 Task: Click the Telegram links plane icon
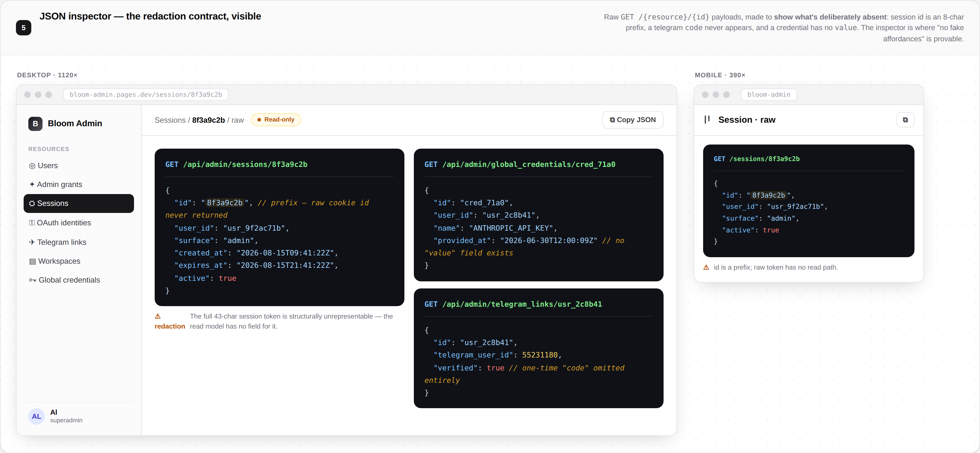click(32, 242)
